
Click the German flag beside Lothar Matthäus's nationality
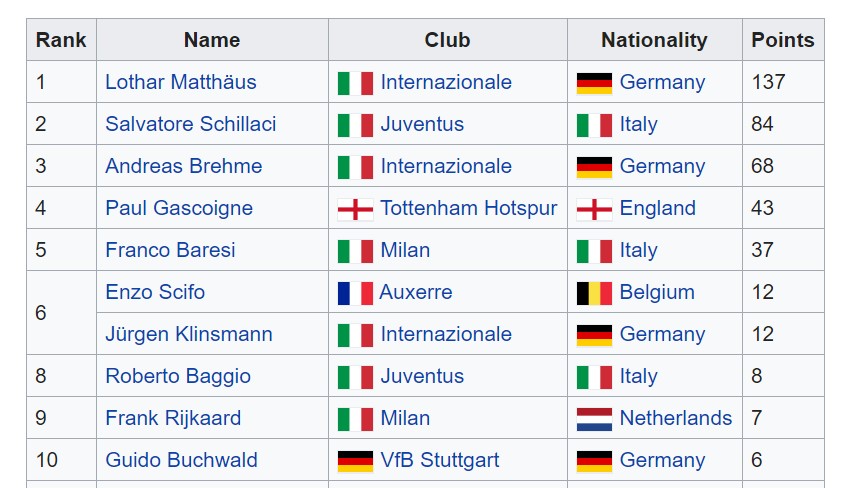pos(594,83)
